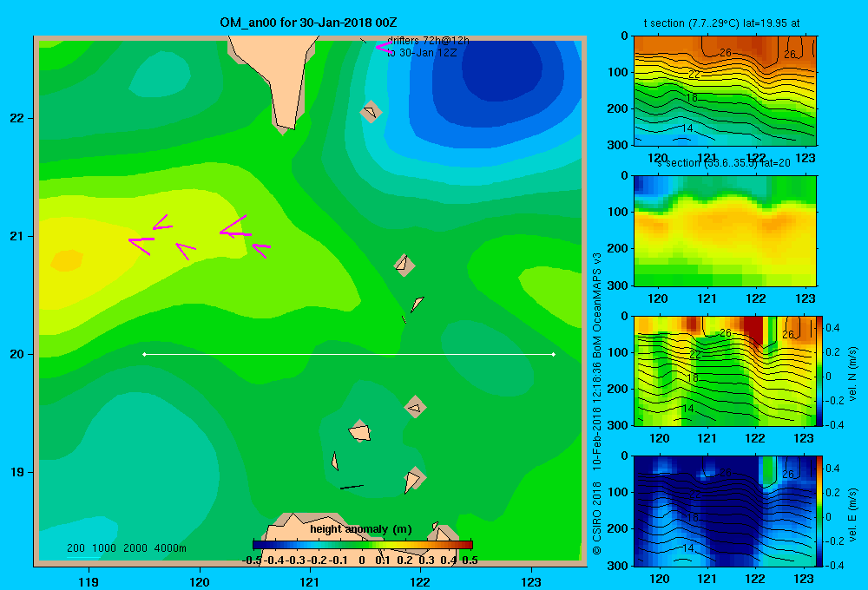Click the island near 121.95E 18.95N
The width and height of the screenshot is (868, 590).
pos(413,479)
